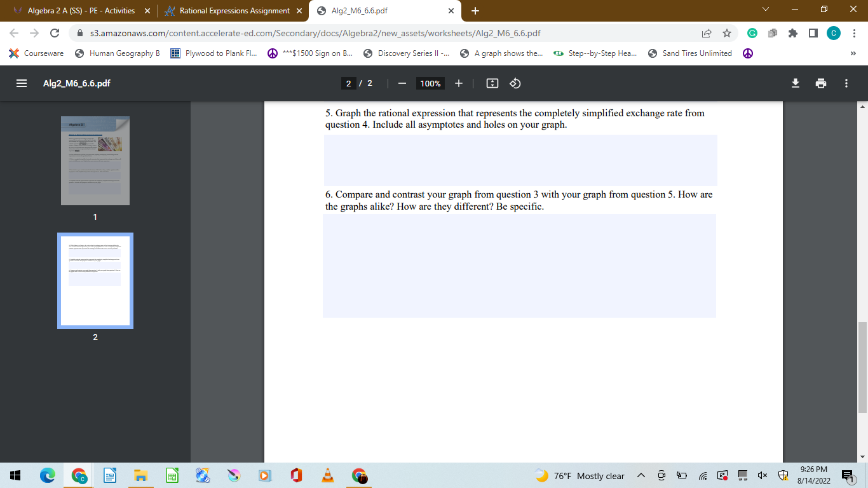Open the Step--by-Step Hea... bookmark
Screen dimensions: 868x488
pyautogui.click(x=596, y=53)
